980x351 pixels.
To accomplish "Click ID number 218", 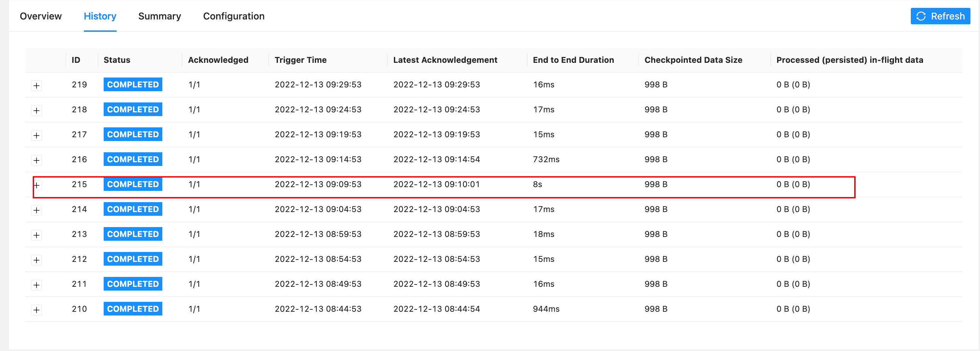I will point(79,109).
